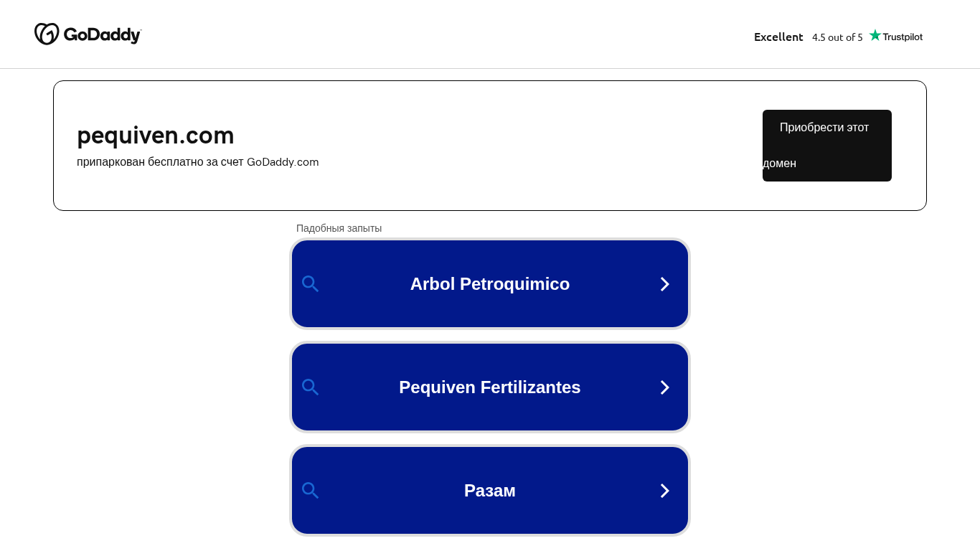Click GoDaddy.com in the parked notice text
980x551 pixels.
pyautogui.click(x=283, y=162)
